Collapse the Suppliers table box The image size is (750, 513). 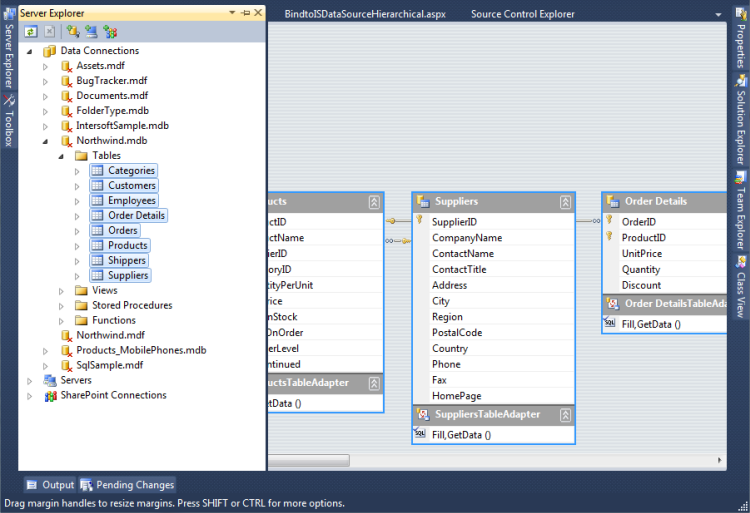coord(564,201)
